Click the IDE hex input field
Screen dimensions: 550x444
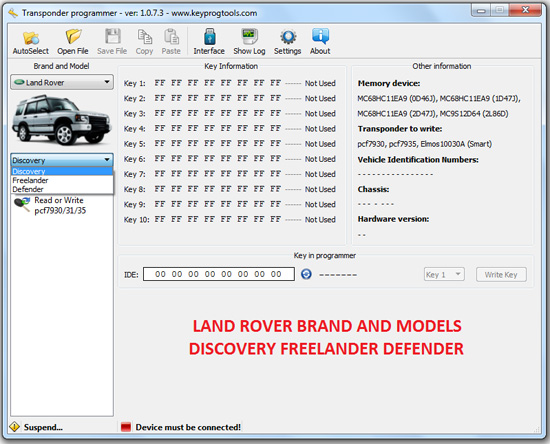(x=219, y=274)
